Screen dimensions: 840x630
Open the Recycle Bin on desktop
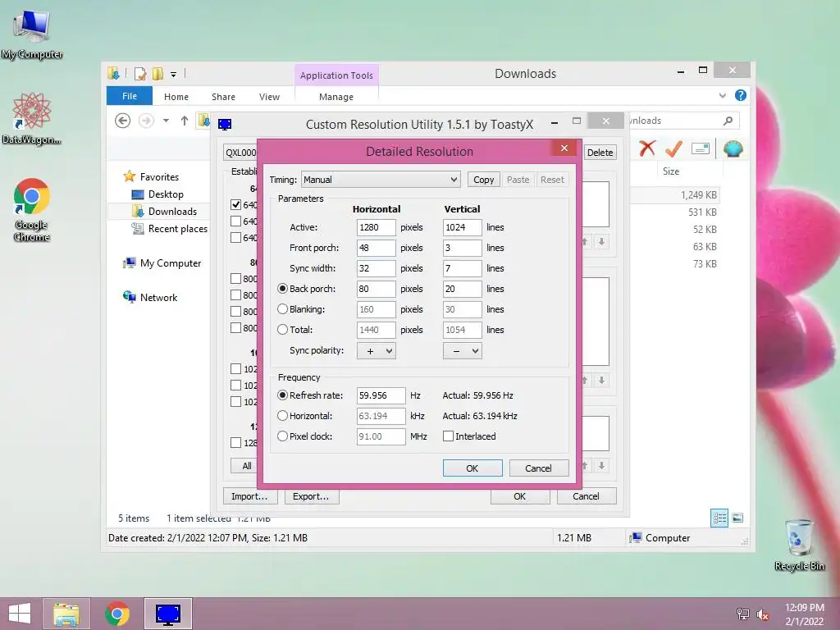[799, 545]
